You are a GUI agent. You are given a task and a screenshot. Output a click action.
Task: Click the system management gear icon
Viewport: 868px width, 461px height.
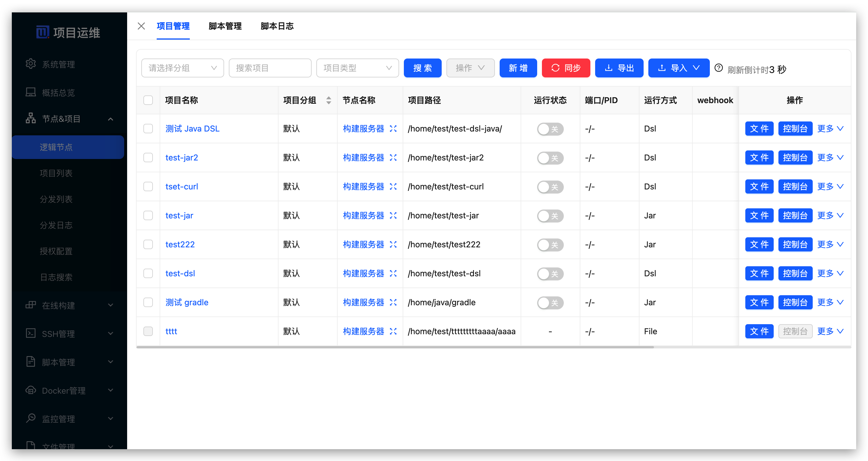pyautogui.click(x=31, y=64)
